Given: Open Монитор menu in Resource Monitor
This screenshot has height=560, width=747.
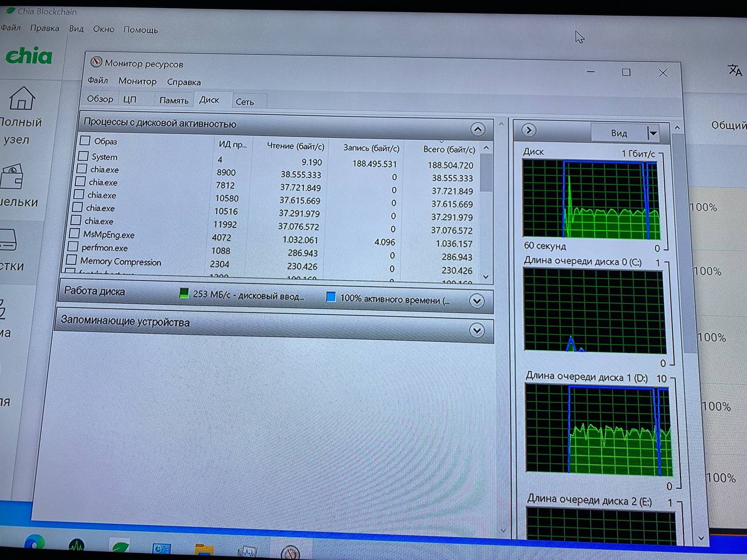Looking at the screenshot, I should [137, 81].
